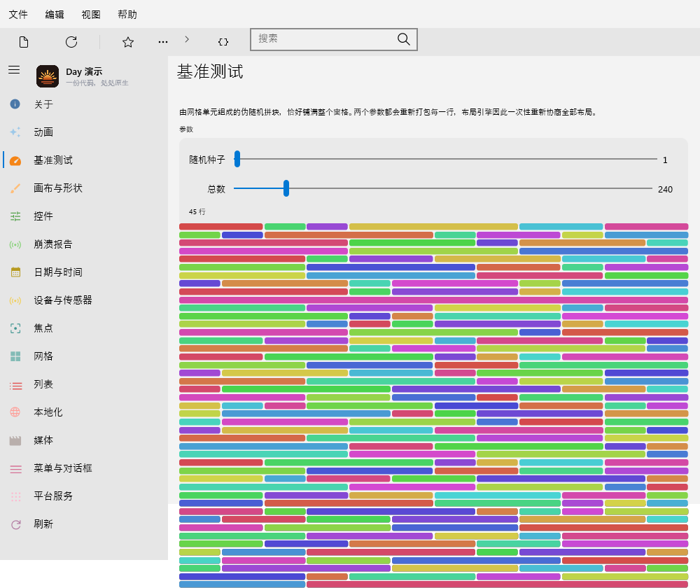Click the magnifier search icon
Image resolution: width=700 pixels, height=588 pixels.
(x=404, y=39)
